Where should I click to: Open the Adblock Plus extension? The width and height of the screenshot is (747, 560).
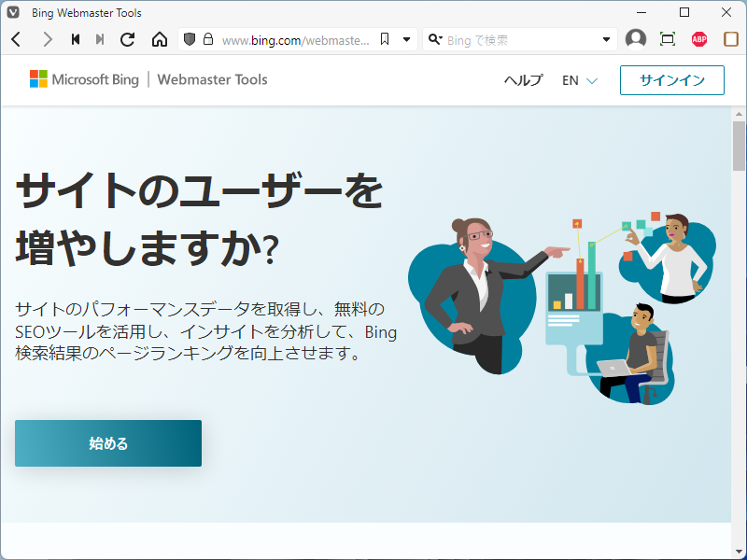[x=698, y=39]
